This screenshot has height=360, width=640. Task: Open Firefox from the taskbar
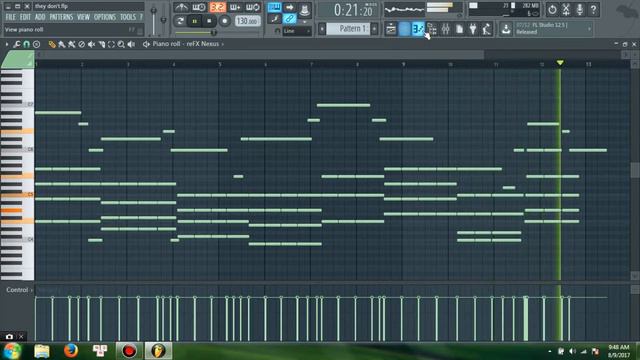[x=71, y=351]
